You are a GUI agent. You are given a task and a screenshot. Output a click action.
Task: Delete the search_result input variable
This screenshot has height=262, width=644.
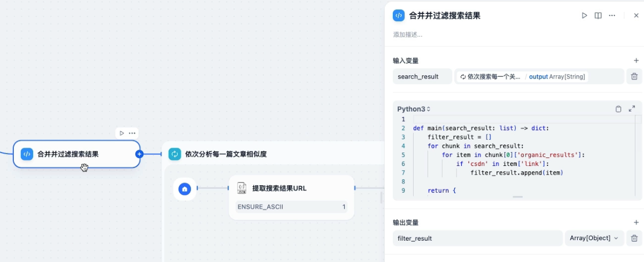(x=634, y=77)
